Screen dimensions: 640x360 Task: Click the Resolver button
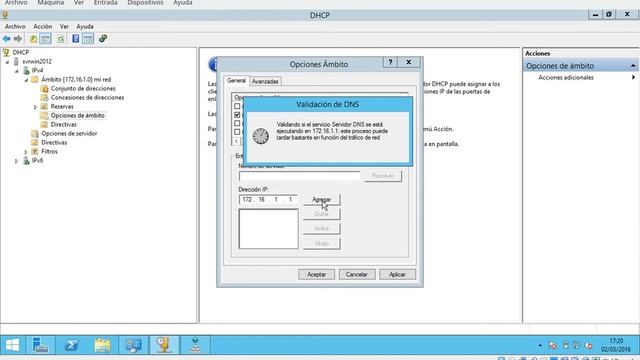click(x=383, y=176)
